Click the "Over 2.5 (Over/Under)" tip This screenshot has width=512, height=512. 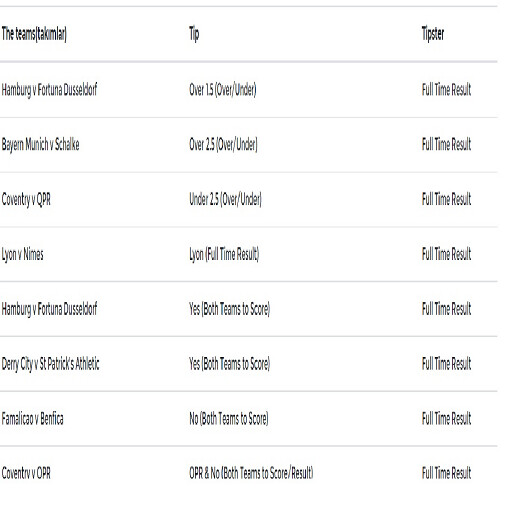(x=223, y=145)
